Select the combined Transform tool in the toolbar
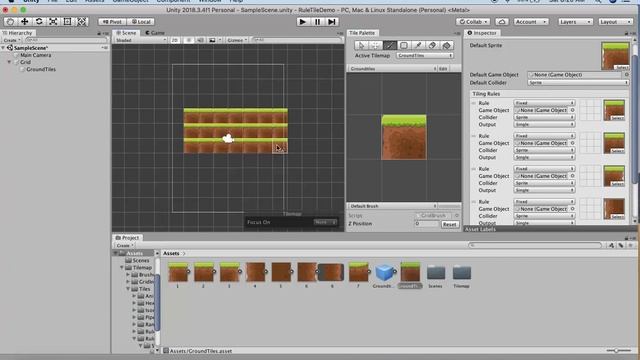This screenshot has width=640, height=360. click(82, 22)
